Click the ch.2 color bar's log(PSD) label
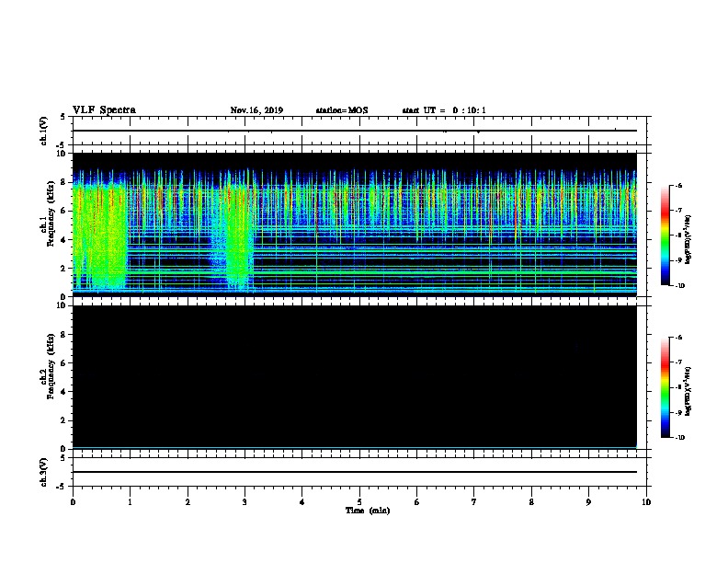This screenshot has height=563, width=728. click(688, 391)
